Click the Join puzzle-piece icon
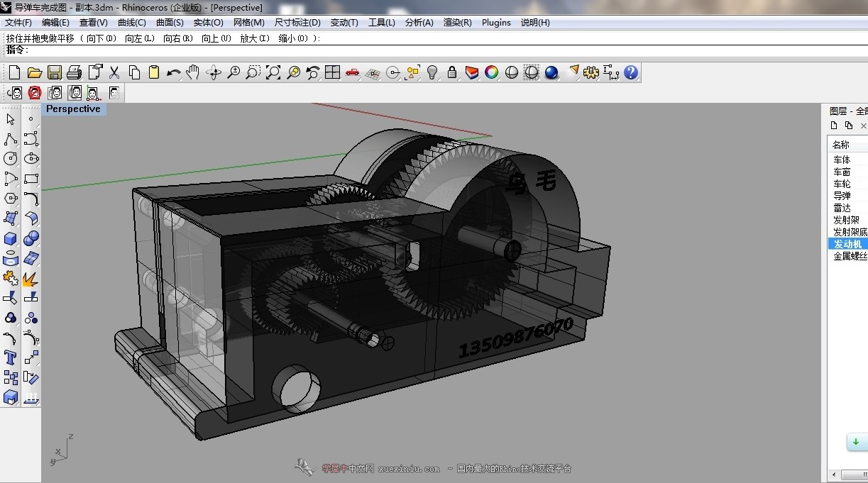Screen dimensions: 868x483 pyautogui.click(x=11, y=278)
